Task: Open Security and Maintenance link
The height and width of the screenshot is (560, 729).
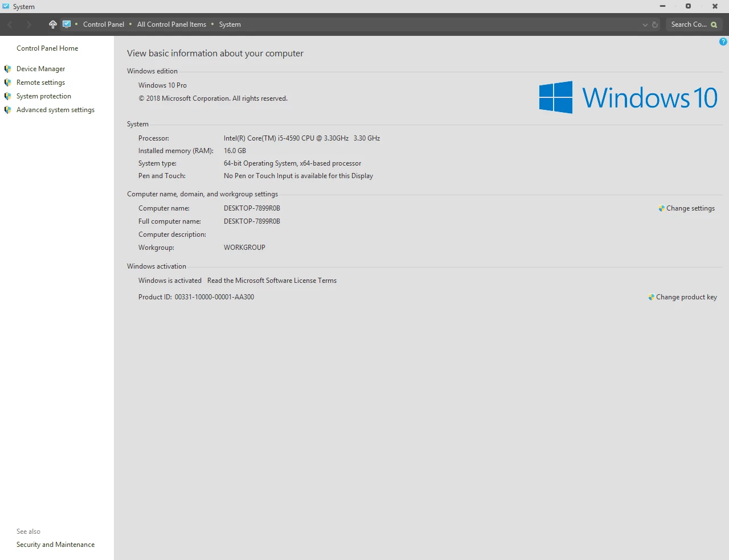Action: tap(55, 545)
